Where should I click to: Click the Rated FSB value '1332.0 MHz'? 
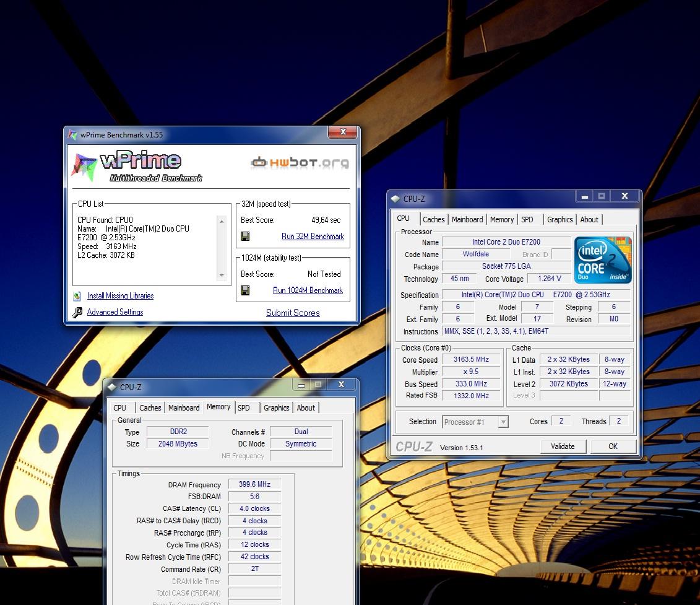(471, 396)
